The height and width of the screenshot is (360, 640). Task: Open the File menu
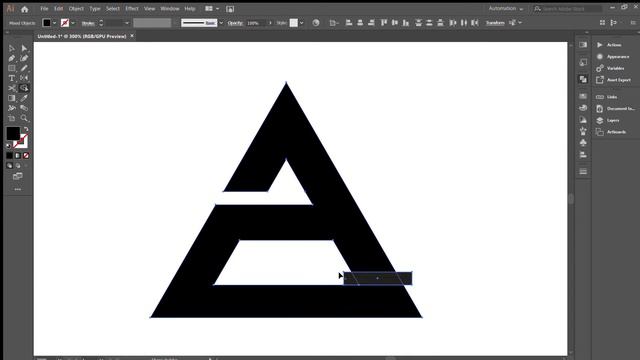click(44, 9)
